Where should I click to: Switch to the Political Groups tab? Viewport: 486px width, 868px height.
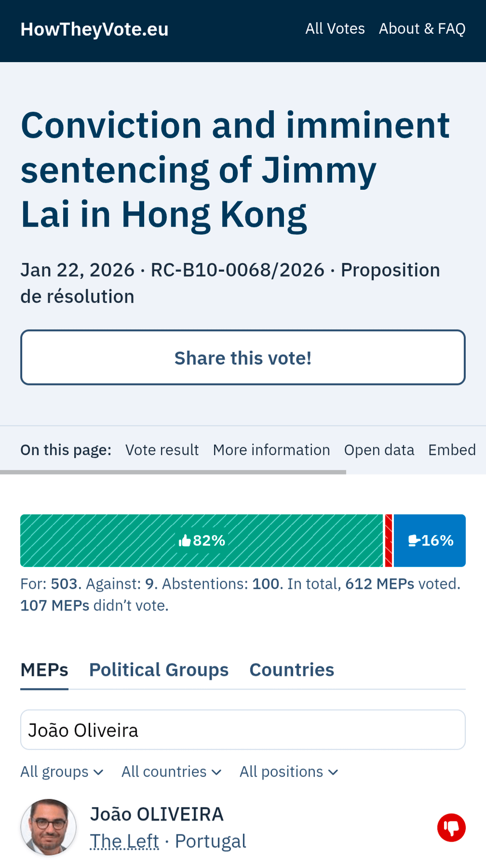pyautogui.click(x=159, y=670)
